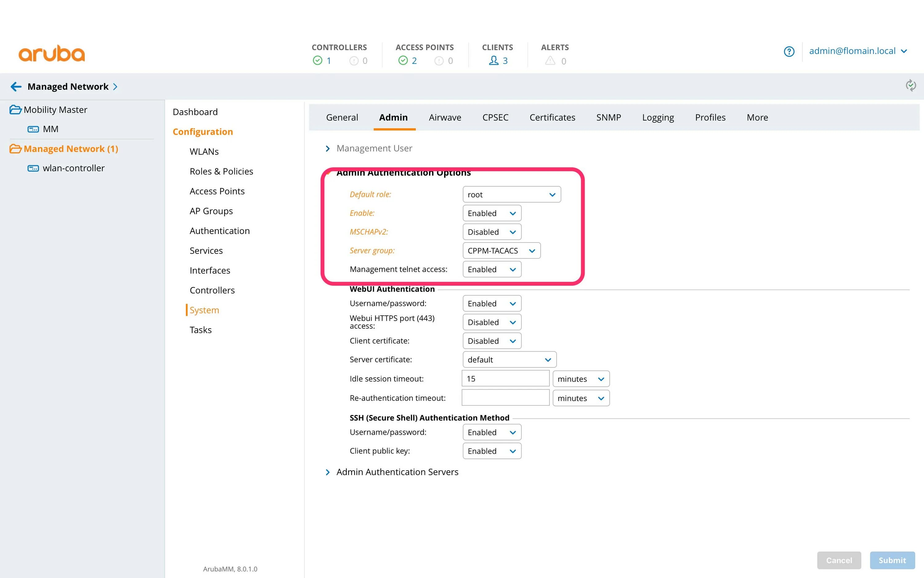The height and width of the screenshot is (578, 924).
Task: Select Mobility Master tree node
Action: [55, 110]
